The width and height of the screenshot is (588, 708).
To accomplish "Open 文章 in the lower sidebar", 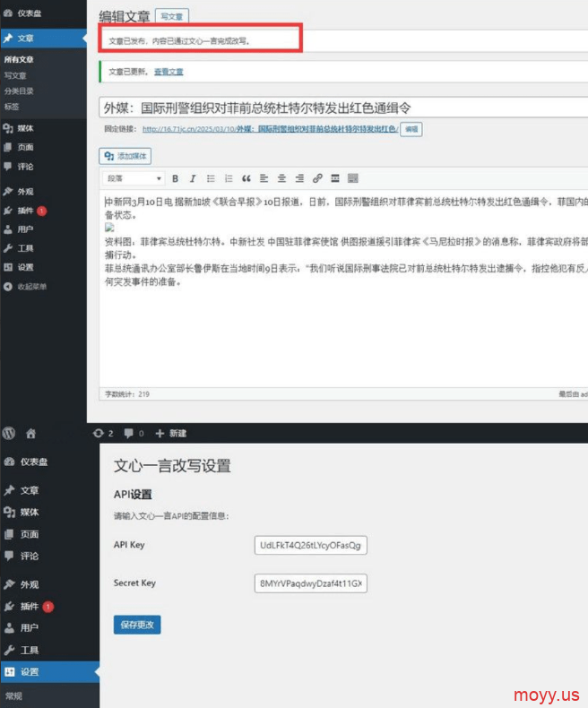I will 49,490.
